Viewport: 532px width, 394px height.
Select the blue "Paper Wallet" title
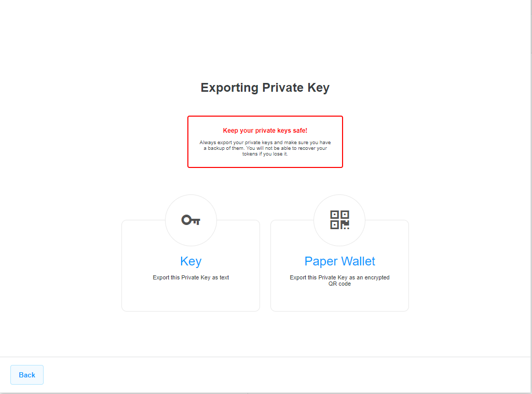click(x=339, y=261)
